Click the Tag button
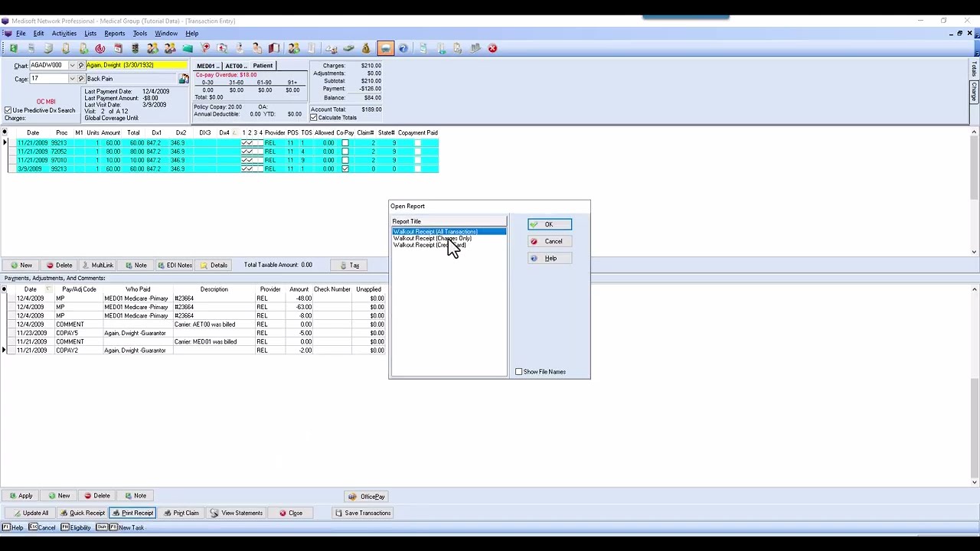The image size is (980, 551). 349,266
